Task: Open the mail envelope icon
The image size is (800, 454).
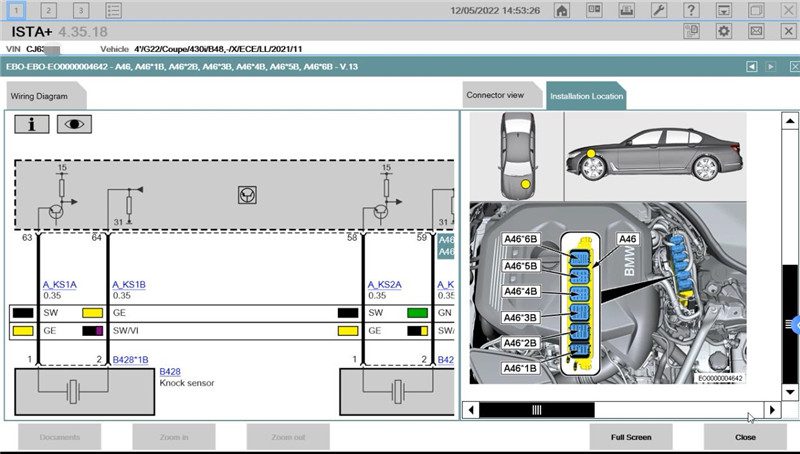Action: click(756, 31)
